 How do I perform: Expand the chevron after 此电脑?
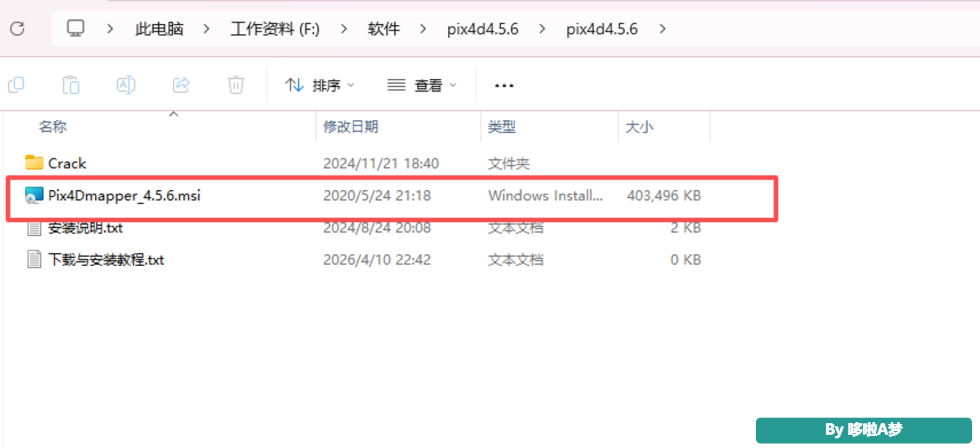207,29
